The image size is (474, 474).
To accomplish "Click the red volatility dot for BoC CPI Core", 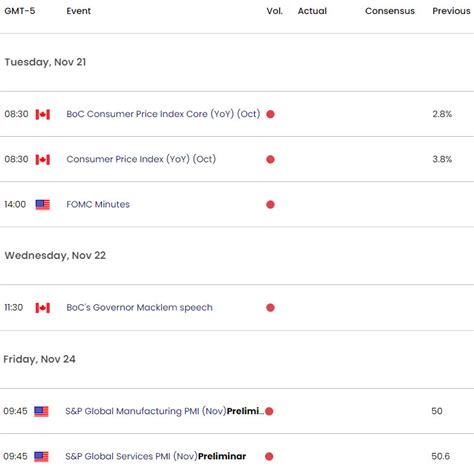I will (x=270, y=114).
